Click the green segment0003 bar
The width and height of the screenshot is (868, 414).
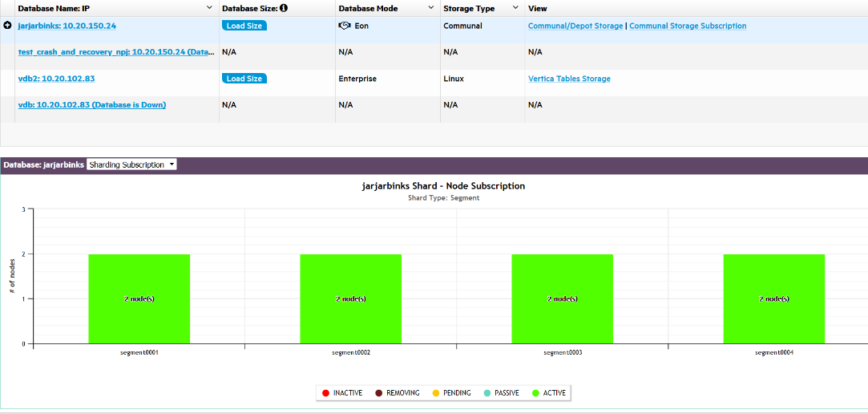tap(563, 298)
